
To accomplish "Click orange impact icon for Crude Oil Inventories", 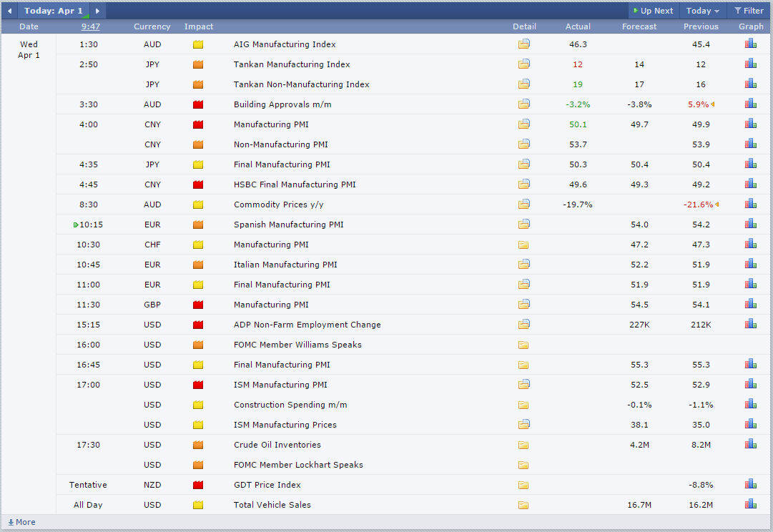I will 198,445.
